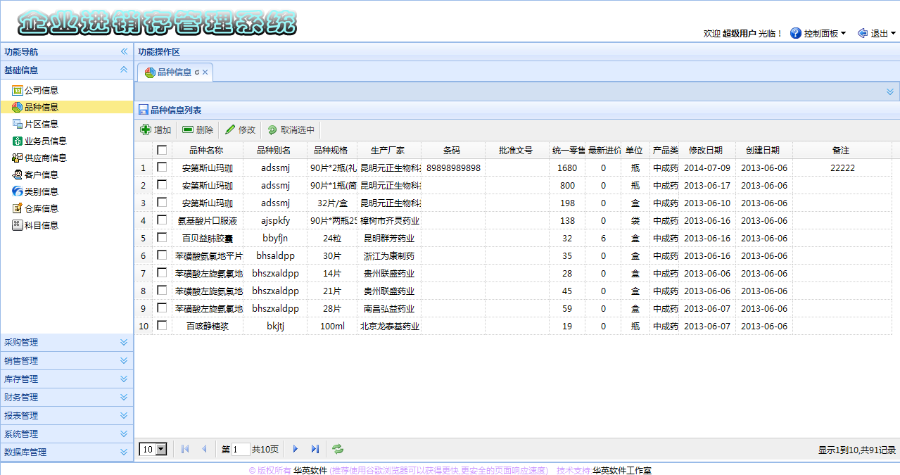Check the checkbox for row 4 氨基酸片口服液
The image size is (900, 475).
coord(162,220)
